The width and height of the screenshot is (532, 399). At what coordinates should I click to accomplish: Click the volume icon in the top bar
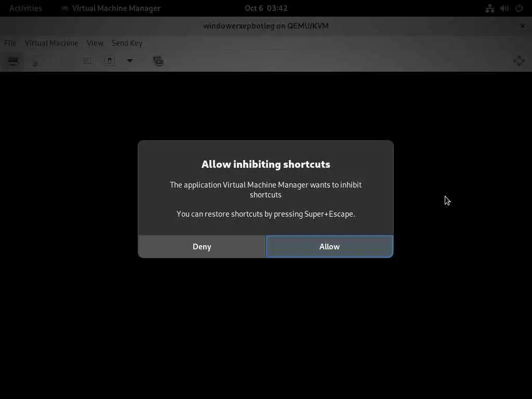504,8
